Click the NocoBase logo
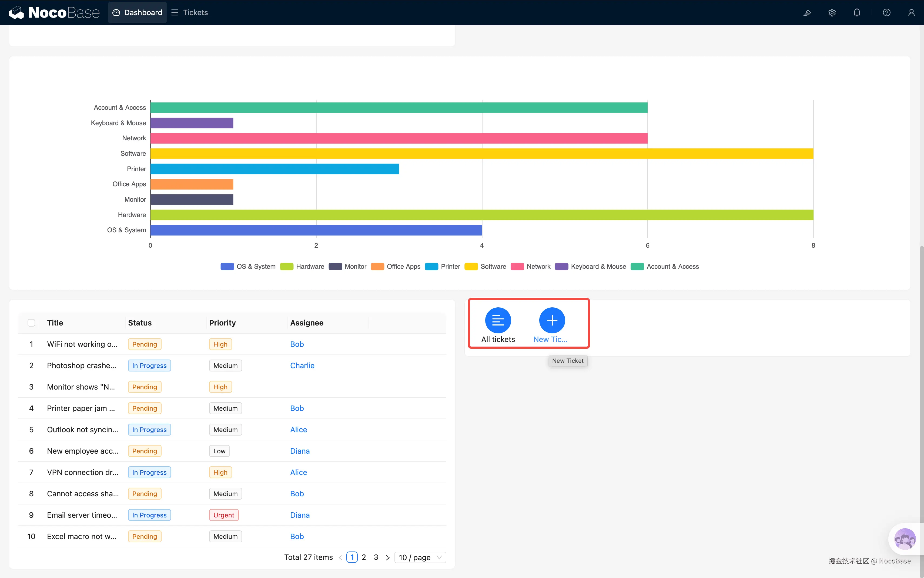Viewport: 924px width, 578px height. point(54,12)
